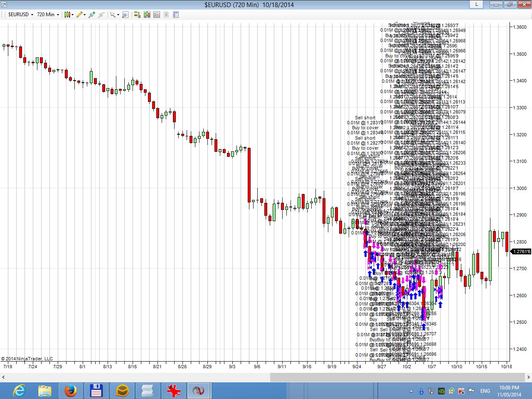Open the chart properties icon
Viewport: 532px width, 399px height.
[176, 15]
